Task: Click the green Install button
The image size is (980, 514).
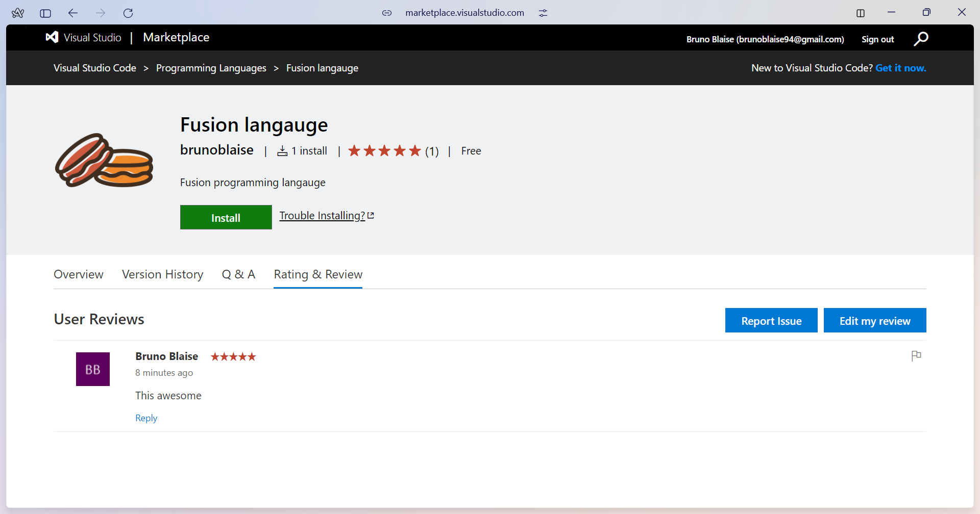Action: point(226,217)
